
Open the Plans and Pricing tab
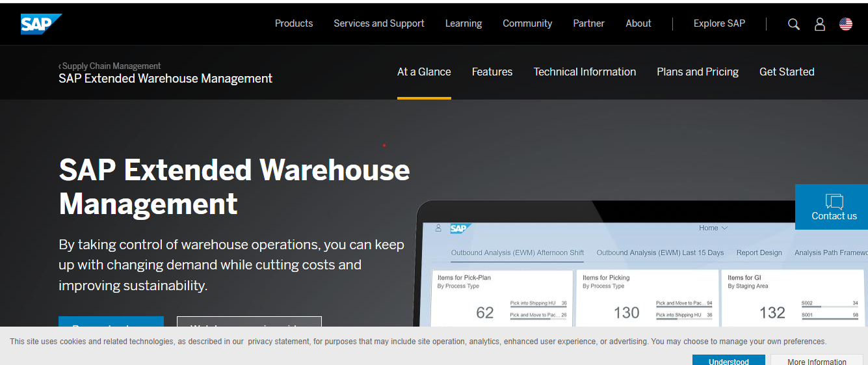(698, 72)
